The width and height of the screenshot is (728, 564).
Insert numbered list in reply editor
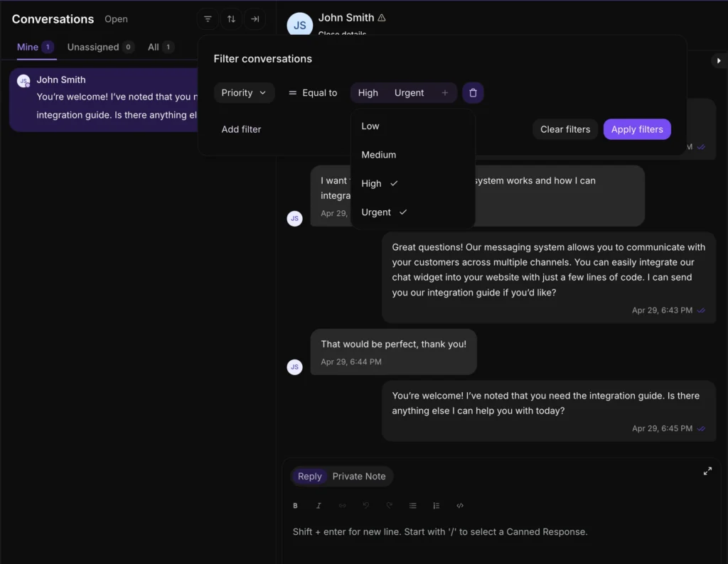tap(436, 506)
